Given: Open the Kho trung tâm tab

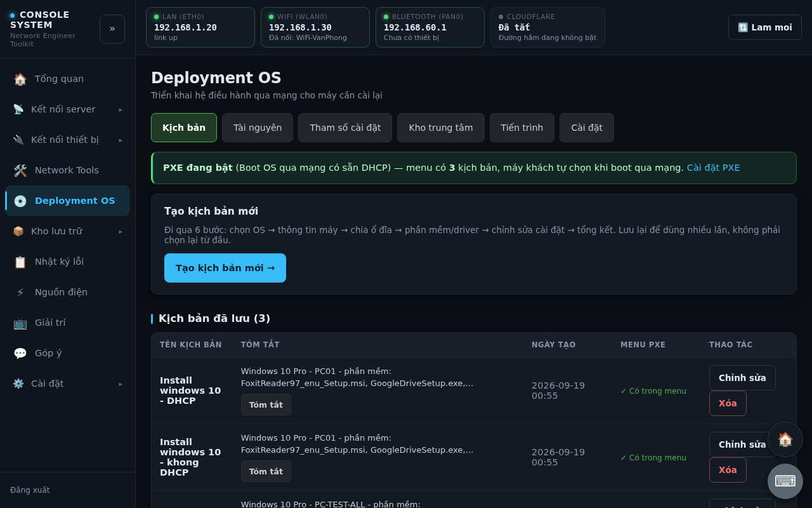Looking at the screenshot, I should (x=441, y=128).
